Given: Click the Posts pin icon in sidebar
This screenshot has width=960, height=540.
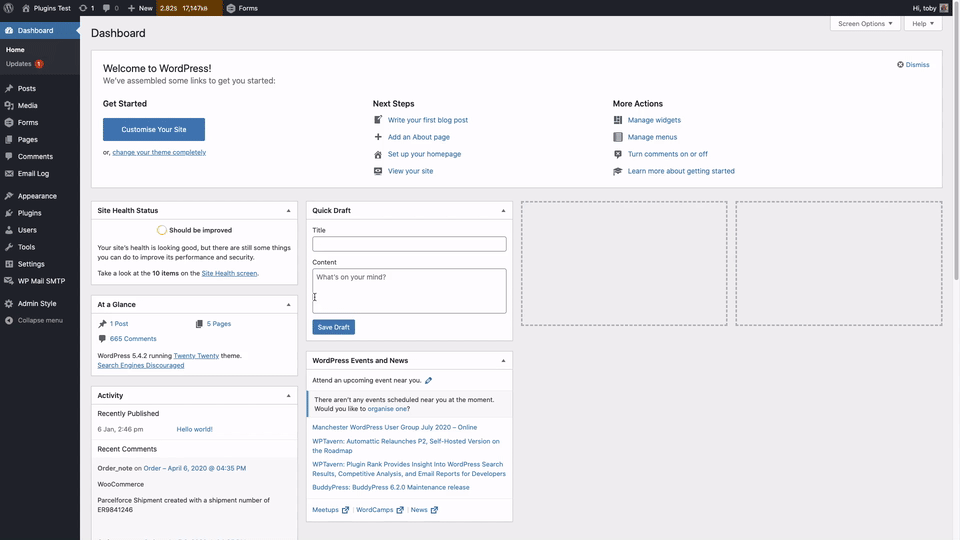Looking at the screenshot, I should 9,88.
